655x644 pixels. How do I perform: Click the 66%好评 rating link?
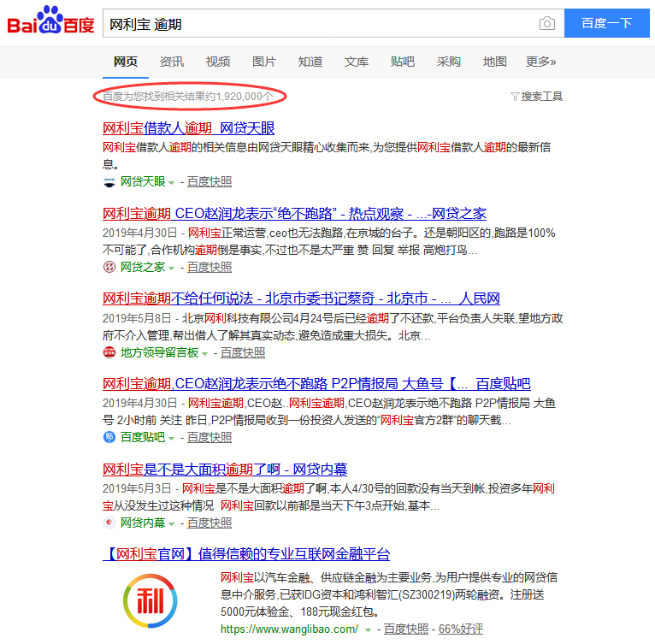(461, 629)
